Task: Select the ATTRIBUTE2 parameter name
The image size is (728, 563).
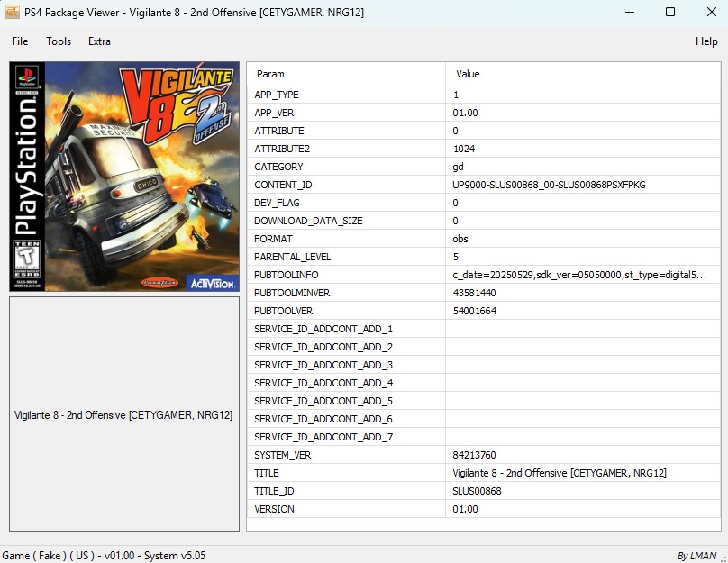Action: [x=282, y=149]
